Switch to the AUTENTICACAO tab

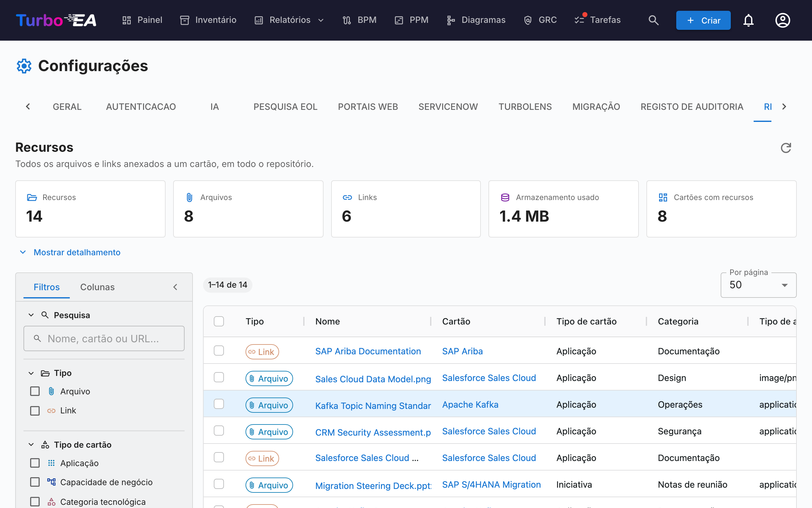(x=141, y=107)
